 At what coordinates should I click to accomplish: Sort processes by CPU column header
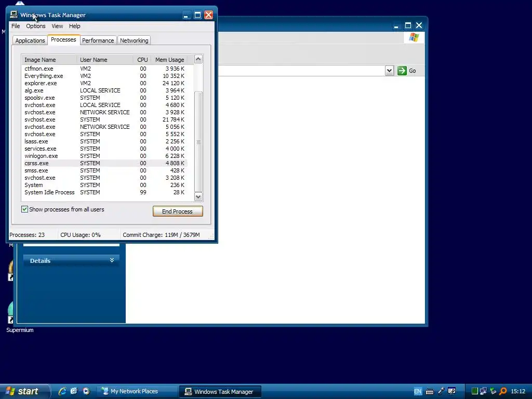142,60
